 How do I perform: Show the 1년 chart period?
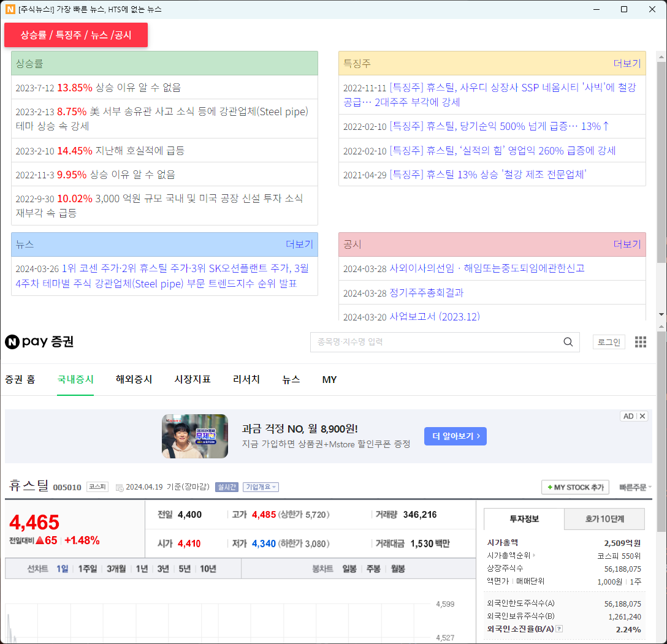click(x=142, y=569)
